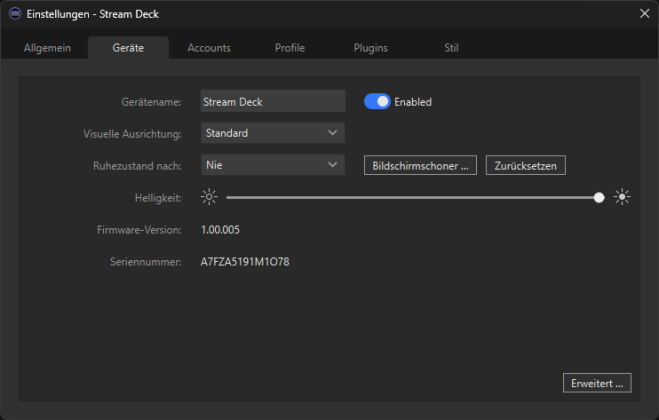Click the dim sun icon beside Helligkeit
659x420 pixels.
208,197
